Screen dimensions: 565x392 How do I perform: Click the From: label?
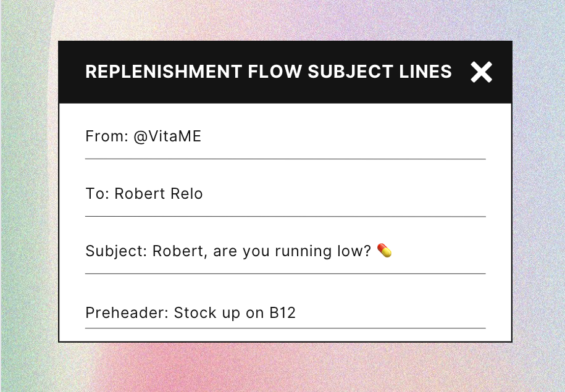pyautogui.click(x=106, y=136)
